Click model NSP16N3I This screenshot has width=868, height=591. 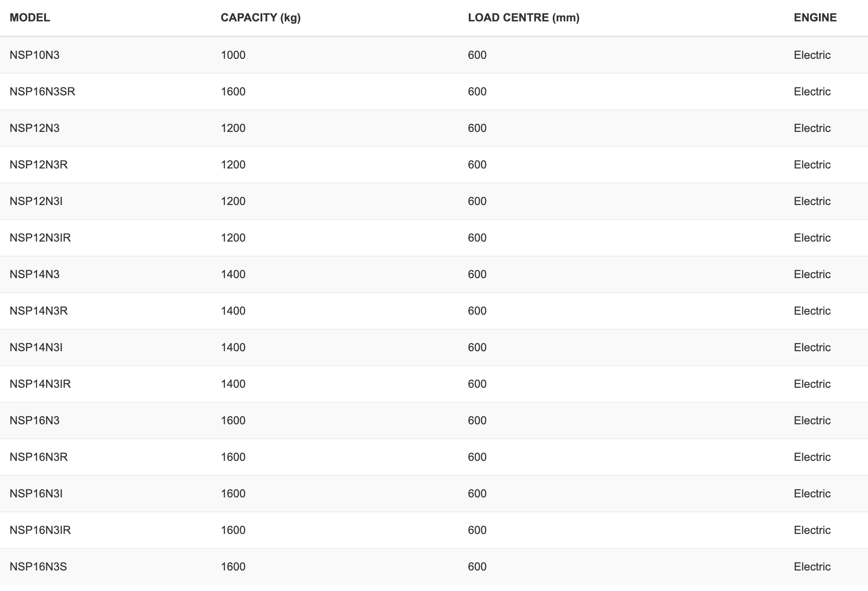(36, 493)
